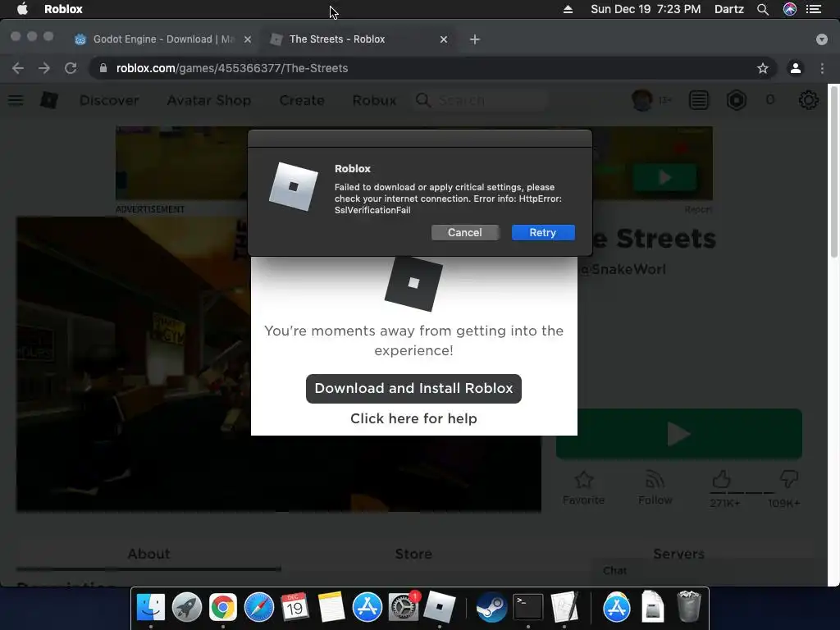
Task: Close The Streets - Roblox tab
Action: tap(444, 39)
